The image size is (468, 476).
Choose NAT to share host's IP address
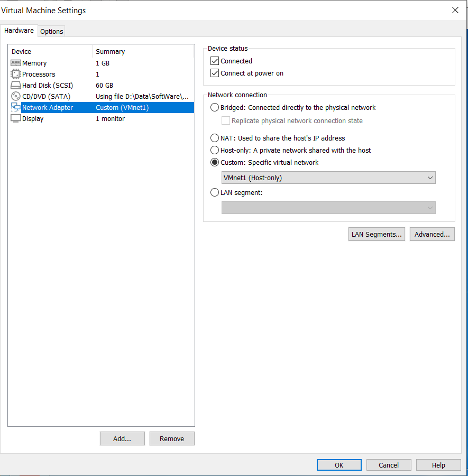pos(215,138)
